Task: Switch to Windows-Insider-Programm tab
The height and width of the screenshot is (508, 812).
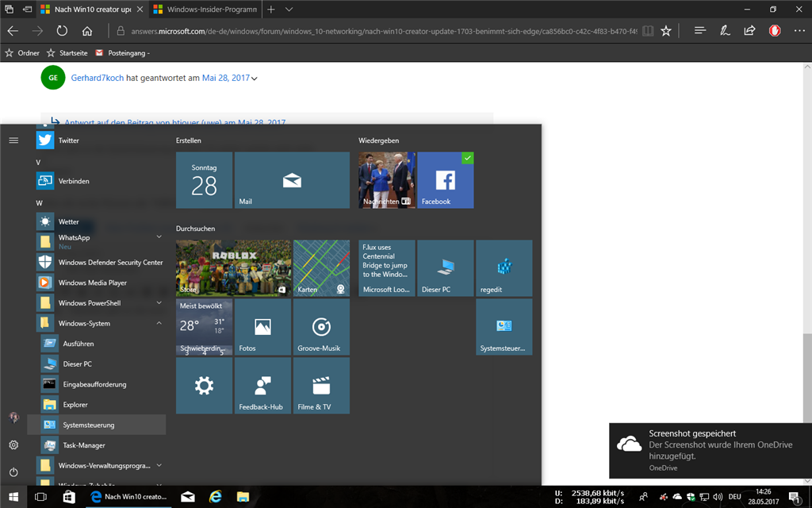Action: (205, 10)
